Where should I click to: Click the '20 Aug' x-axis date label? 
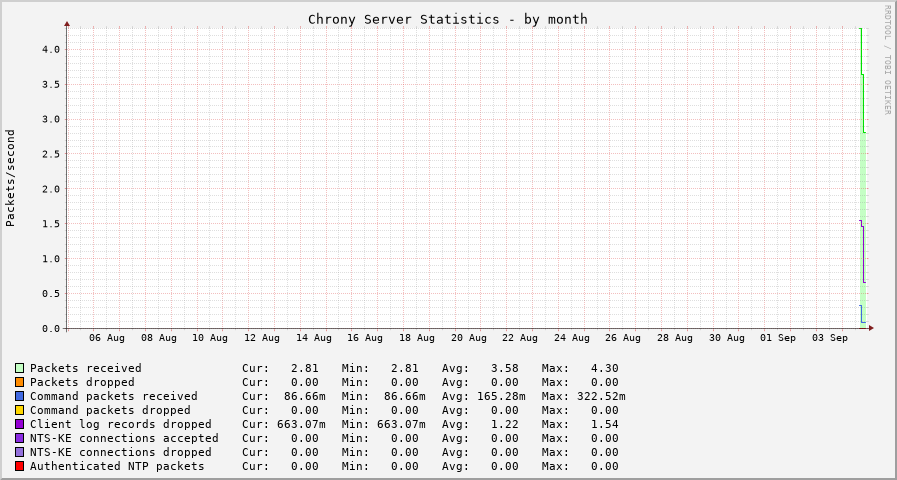(x=469, y=338)
